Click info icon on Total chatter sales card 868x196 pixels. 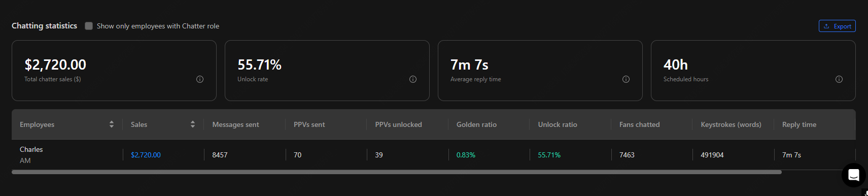pos(200,79)
